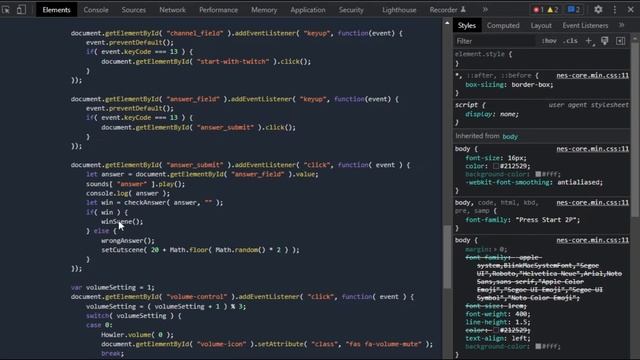The width and height of the screenshot is (640, 360).
Task: Click the yellow warning count badge
Action: 553,9
